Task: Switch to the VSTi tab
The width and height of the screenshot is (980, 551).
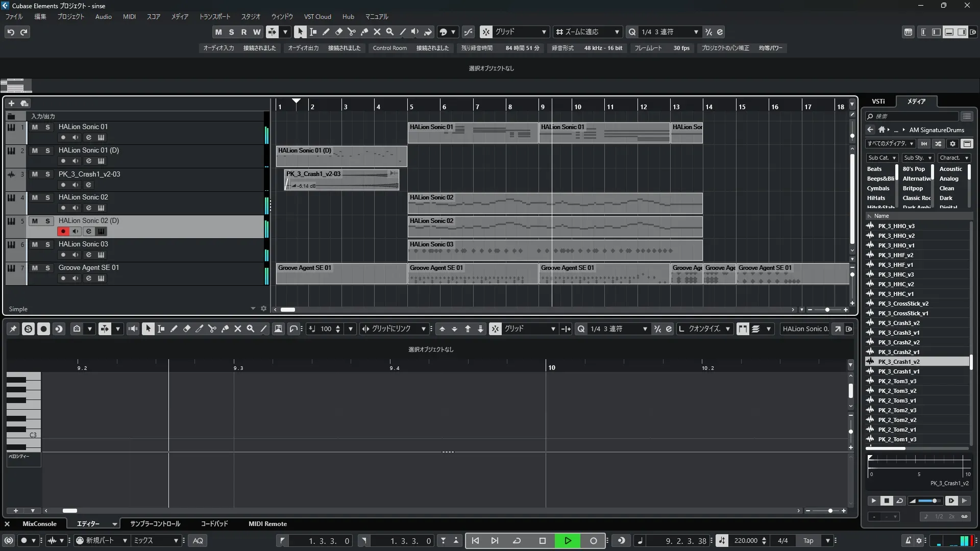Action: pos(878,102)
